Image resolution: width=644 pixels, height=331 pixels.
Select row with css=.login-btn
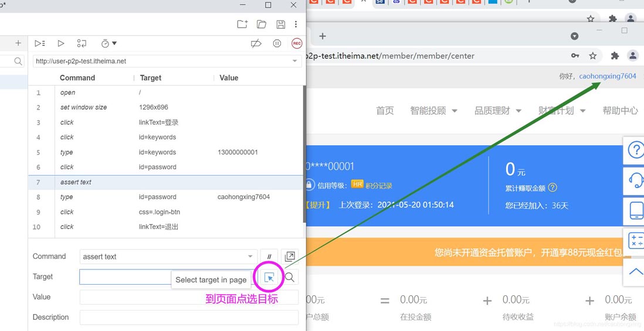coord(166,212)
